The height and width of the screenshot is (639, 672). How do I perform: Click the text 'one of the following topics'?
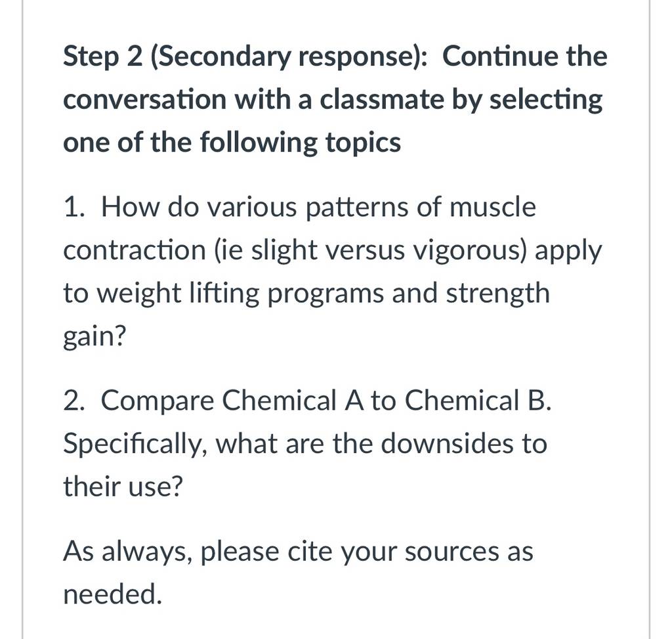coord(232,143)
